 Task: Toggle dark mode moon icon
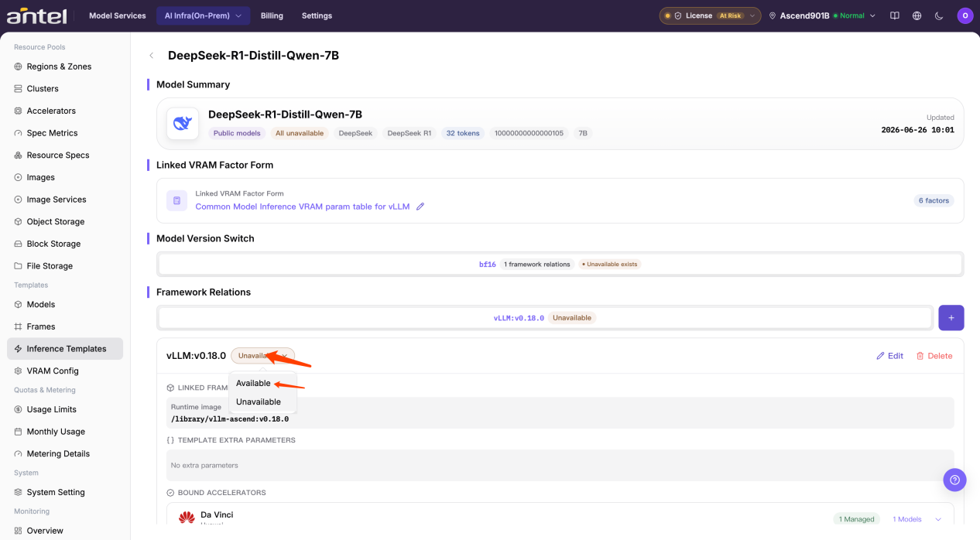coord(939,15)
